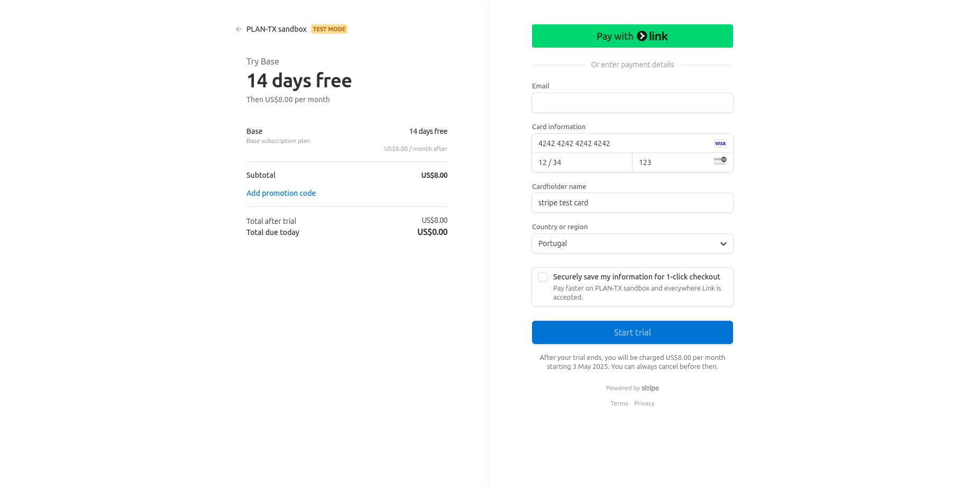
Task: Click the PLAN-TX sandbox merchant name
Action: pyautogui.click(x=276, y=29)
